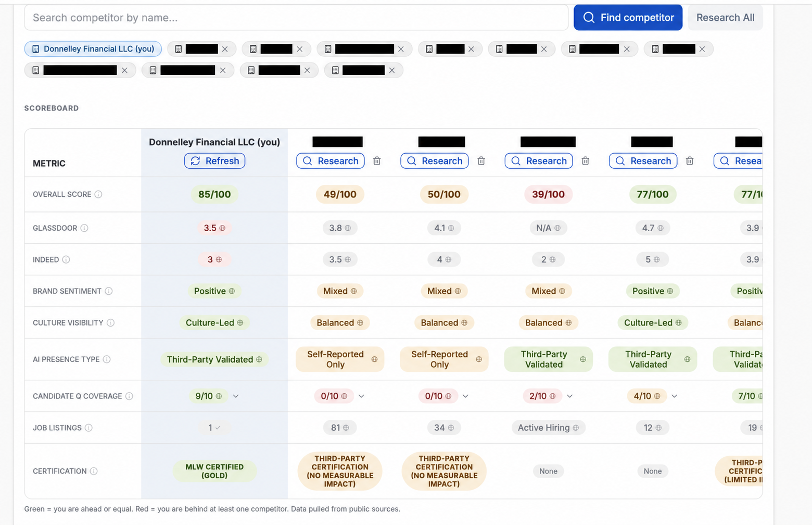Open info icon beside CANDIDATE Q COVERAGE

point(129,396)
